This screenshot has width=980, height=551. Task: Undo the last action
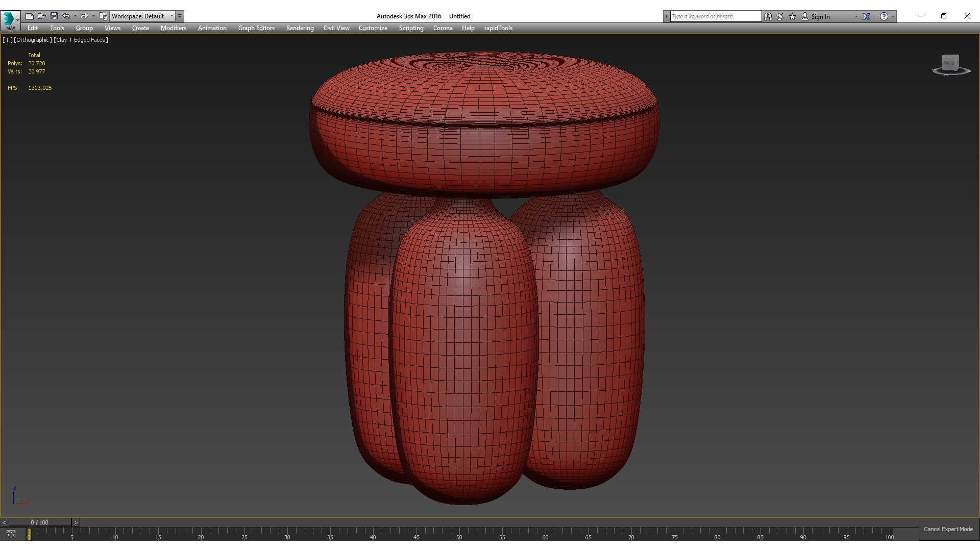(x=66, y=16)
